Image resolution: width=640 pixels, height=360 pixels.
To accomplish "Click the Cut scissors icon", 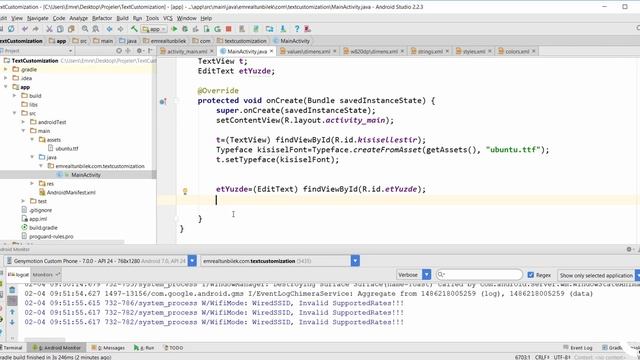I will point(49,29).
